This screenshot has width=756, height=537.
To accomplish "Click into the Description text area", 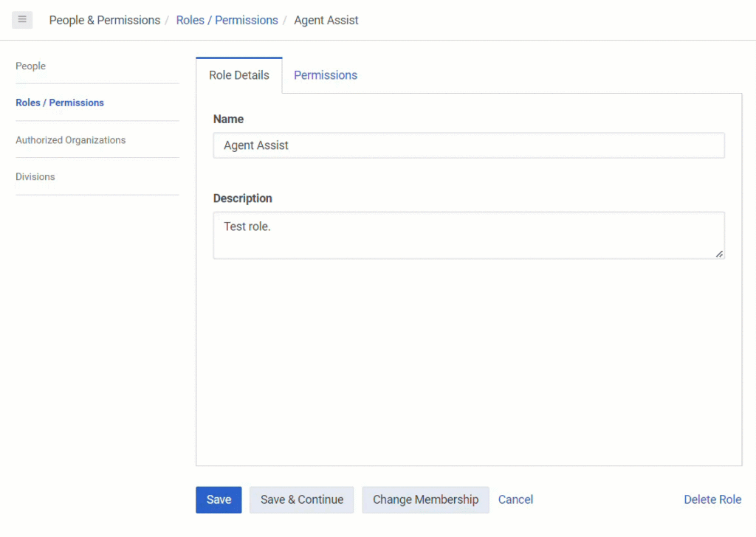I will [x=469, y=235].
